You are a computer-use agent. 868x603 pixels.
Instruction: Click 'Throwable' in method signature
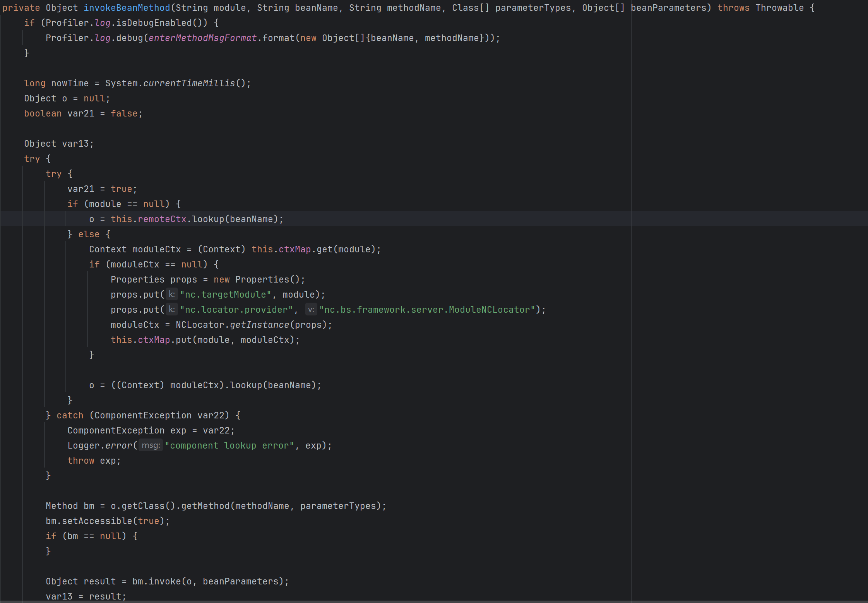pyautogui.click(x=779, y=8)
